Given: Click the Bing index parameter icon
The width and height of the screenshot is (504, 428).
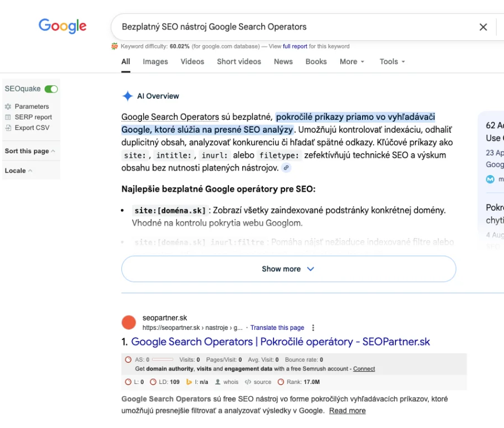Looking at the screenshot, I should [189, 382].
